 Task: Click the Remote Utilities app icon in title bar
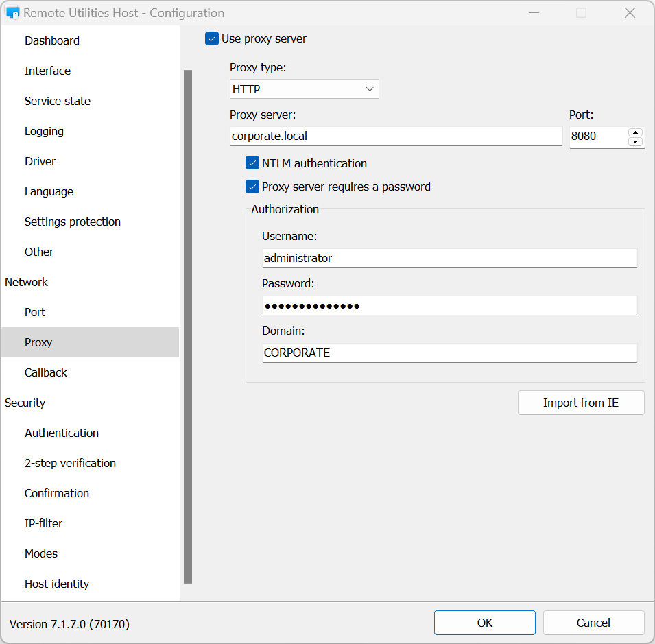click(x=12, y=13)
